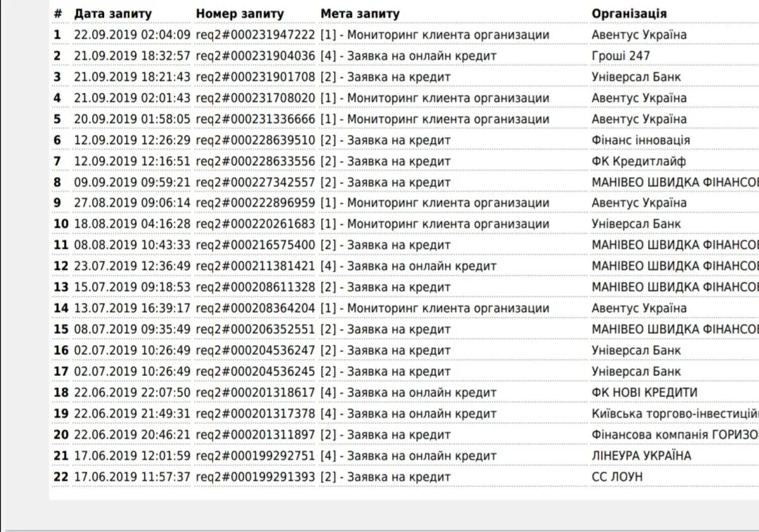
Task: Click date 18.08.2019 04:16:28
Action: click(x=132, y=224)
